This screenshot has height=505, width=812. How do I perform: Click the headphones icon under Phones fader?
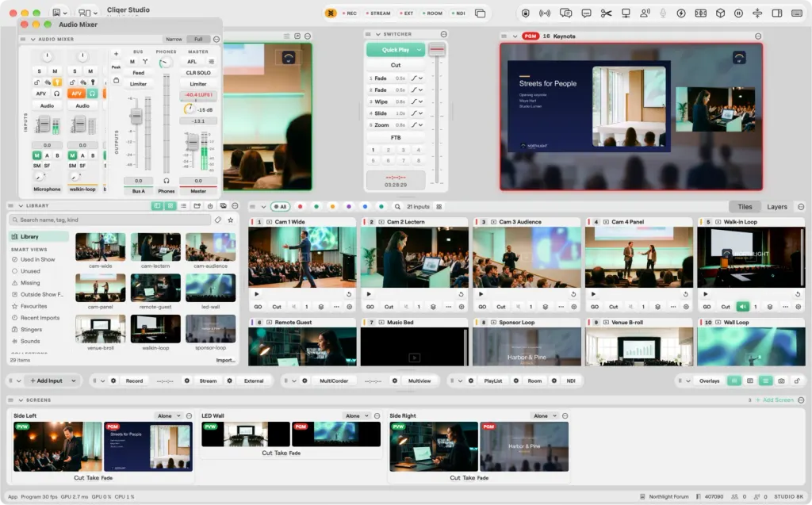click(167, 181)
